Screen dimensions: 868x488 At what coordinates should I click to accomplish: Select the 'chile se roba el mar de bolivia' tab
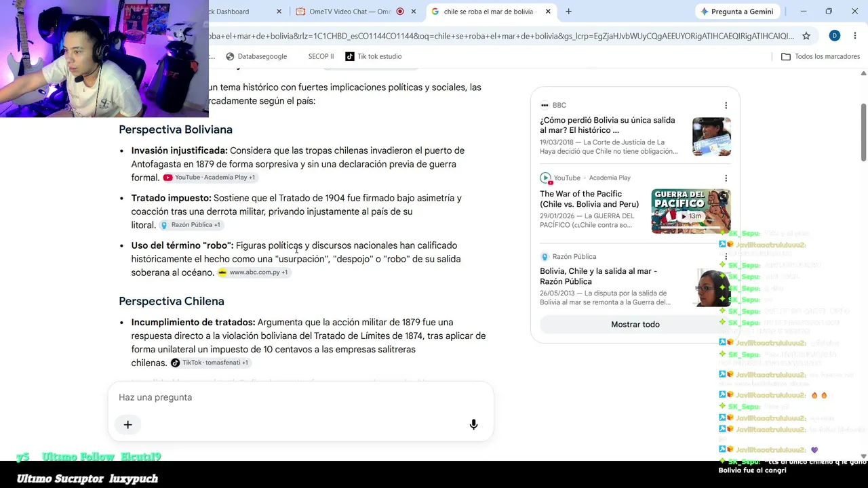click(x=489, y=12)
